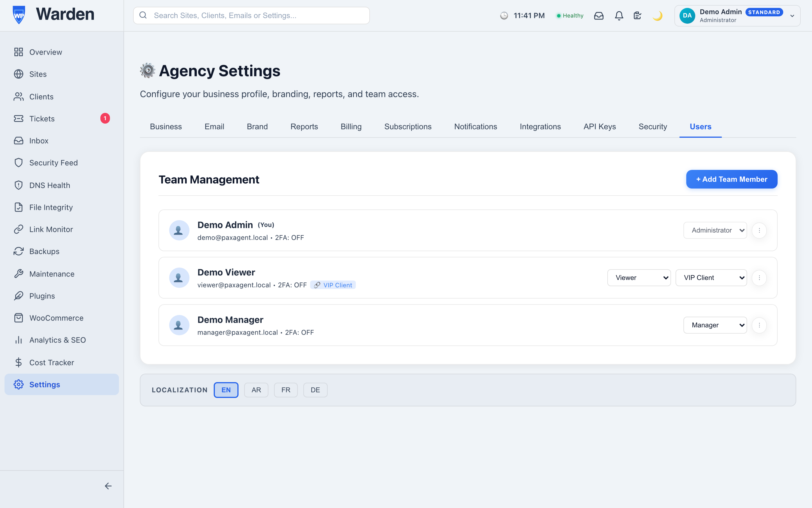Open actions menu for Demo Admin row
This screenshot has height=508, width=812.
point(759,231)
